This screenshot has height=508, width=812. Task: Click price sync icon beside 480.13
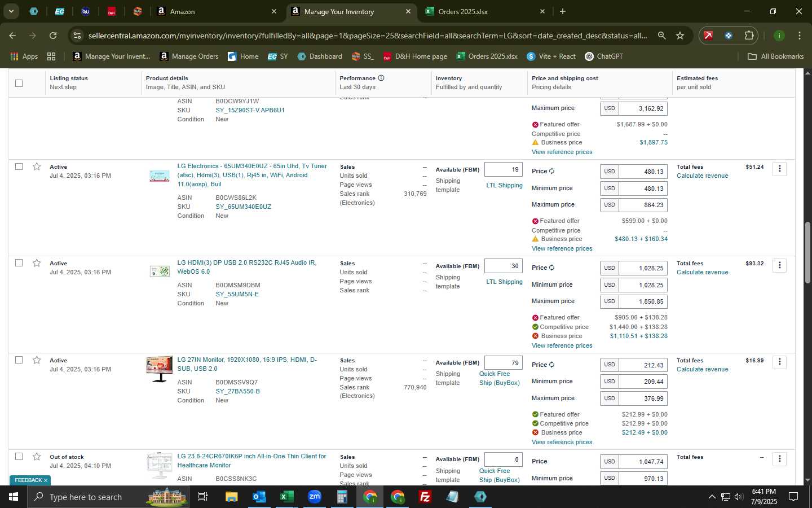pyautogui.click(x=551, y=171)
